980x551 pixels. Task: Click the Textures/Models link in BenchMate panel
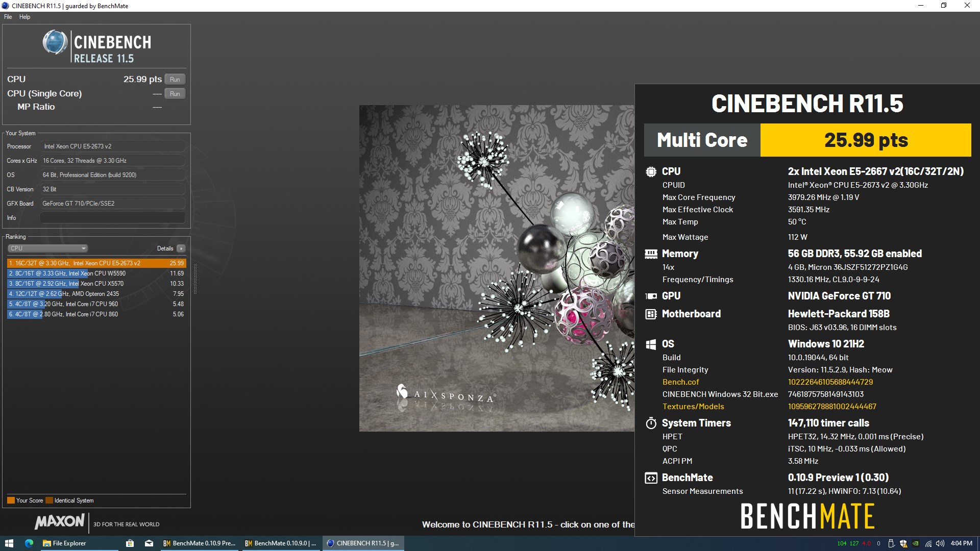click(x=693, y=407)
